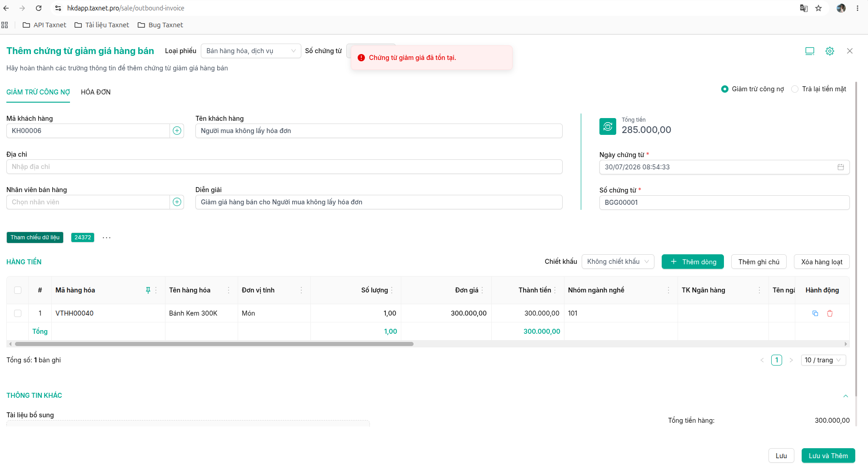Collapse the Thông tin khác section chevron
The image size is (868, 470).
[846, 396]
